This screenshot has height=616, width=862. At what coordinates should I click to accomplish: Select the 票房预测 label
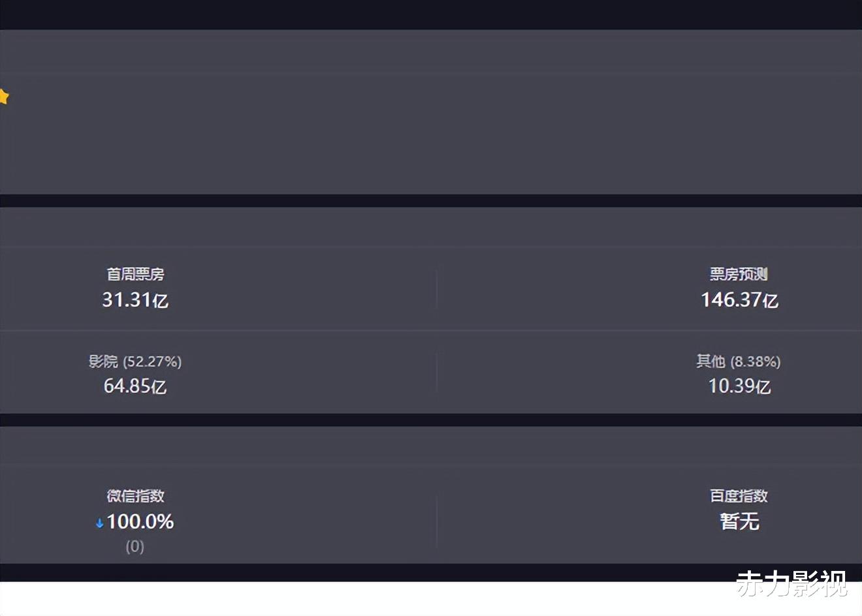point(739,274)
